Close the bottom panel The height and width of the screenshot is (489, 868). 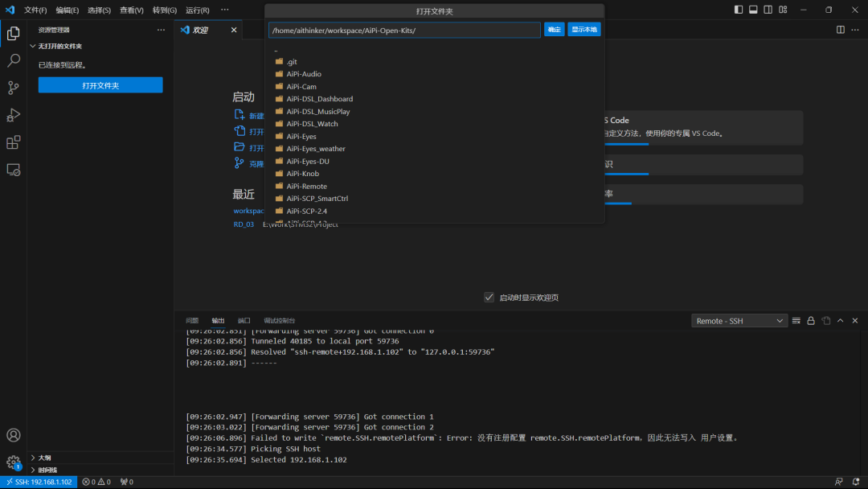pyautogui.click(x=855, y=321)
